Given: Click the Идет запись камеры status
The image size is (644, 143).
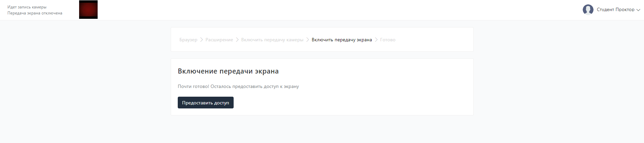Looking at the screenshot, I should 27,7.
